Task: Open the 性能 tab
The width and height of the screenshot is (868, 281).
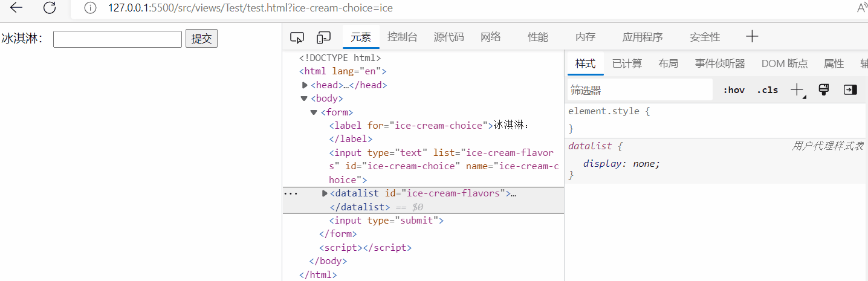Action: pyautogui.click(x=538, y=37)
